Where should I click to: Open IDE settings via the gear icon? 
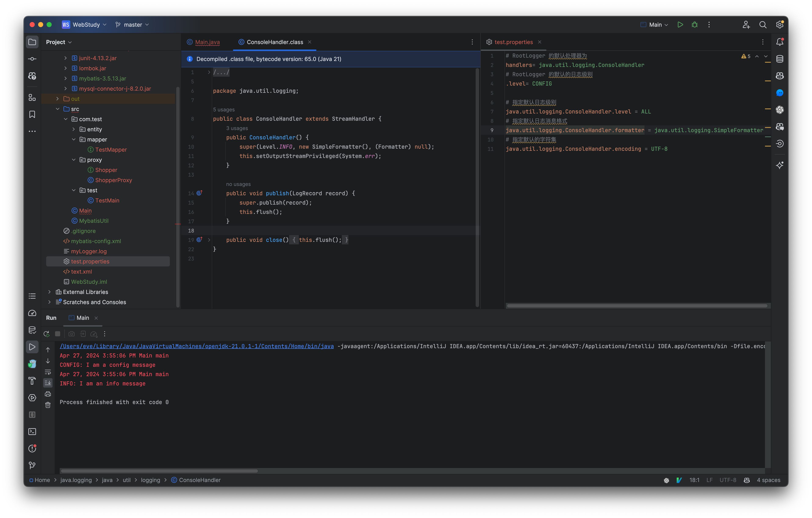pyautogui.click(x=780, y=24)
